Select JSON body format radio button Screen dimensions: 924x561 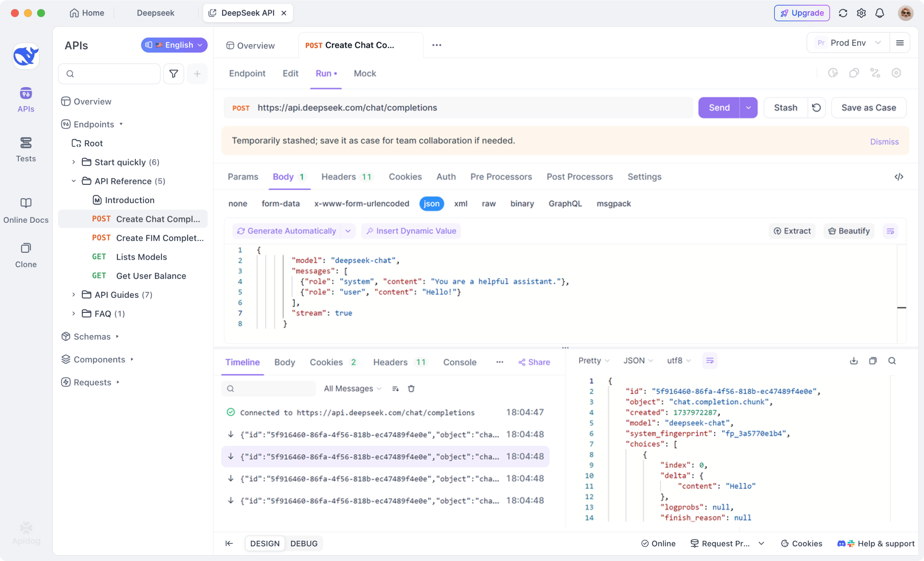click(431, 203)
